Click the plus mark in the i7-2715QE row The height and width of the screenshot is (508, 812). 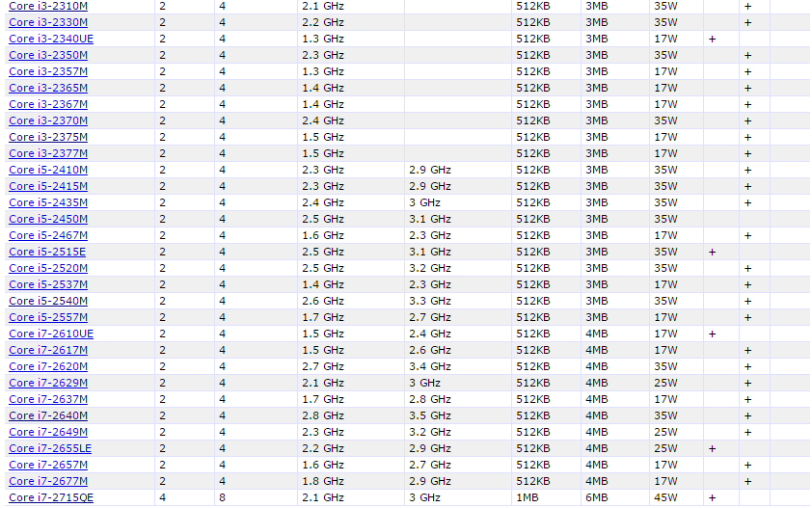(x=712, y=498)
